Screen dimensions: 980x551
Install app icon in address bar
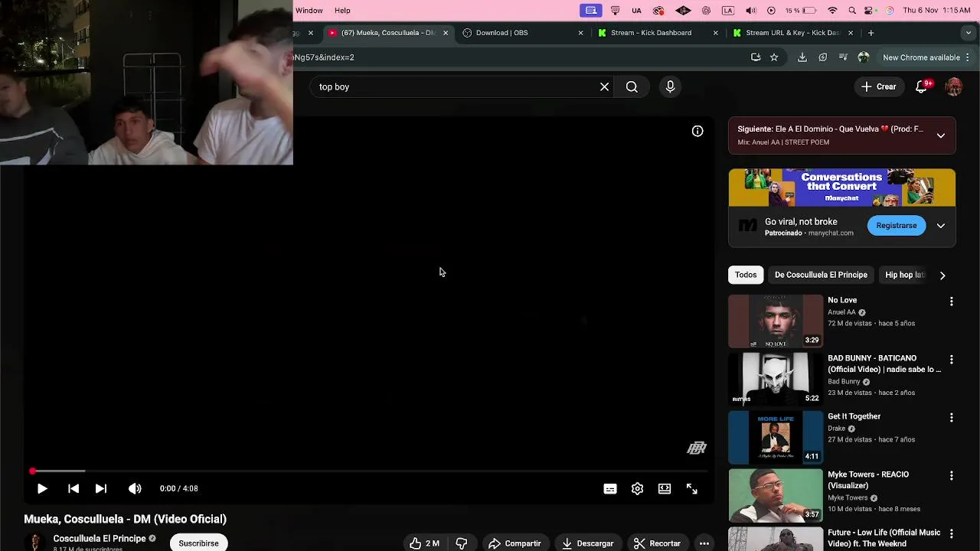(x=756, y=57)
